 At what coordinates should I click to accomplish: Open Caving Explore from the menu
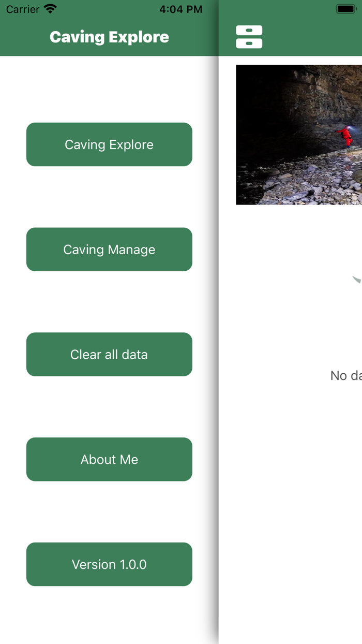point(109,144)
